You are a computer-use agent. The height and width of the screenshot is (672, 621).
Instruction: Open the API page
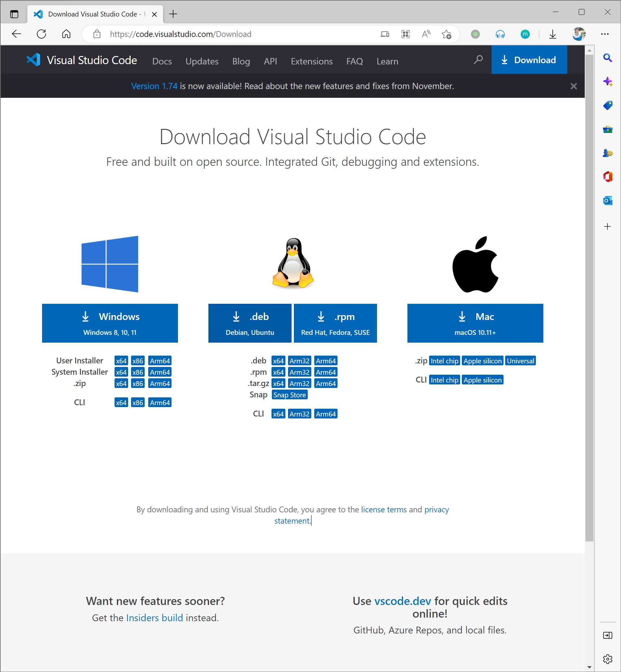270,61
